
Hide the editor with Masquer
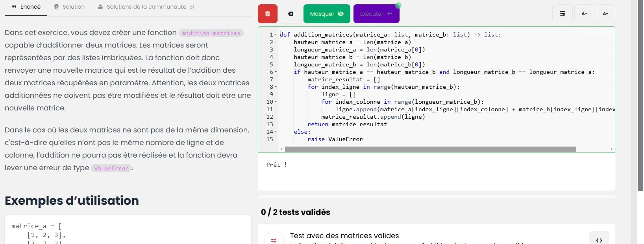pos(326,14)
